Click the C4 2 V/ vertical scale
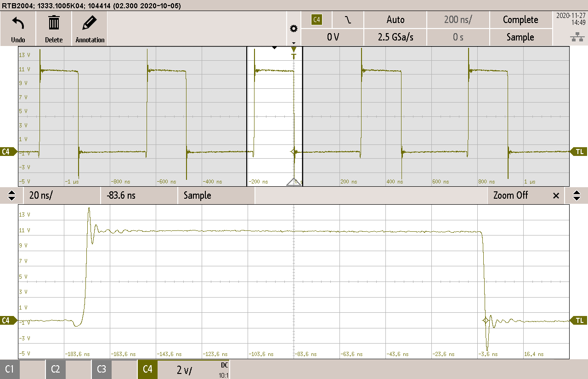 [186, 370]
